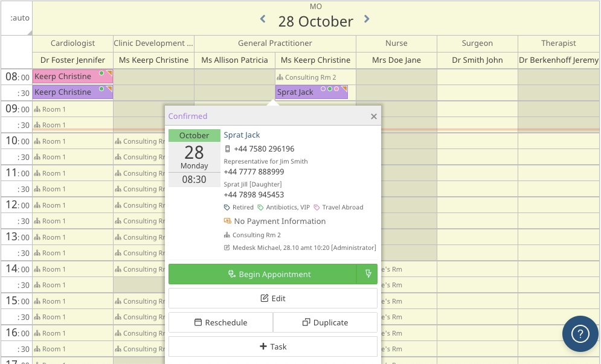
Task: Click the stethoscope icon inside Begin Appointment
Action: (x=231, y=273)
